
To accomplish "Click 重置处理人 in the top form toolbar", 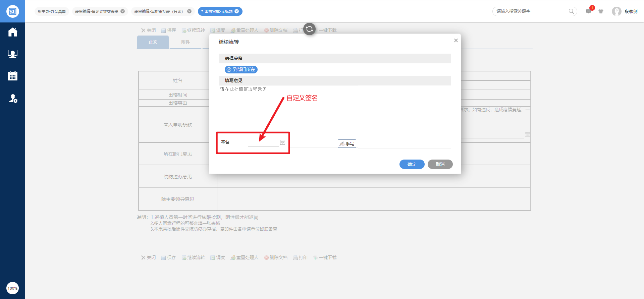I will [x=245, y=30].
